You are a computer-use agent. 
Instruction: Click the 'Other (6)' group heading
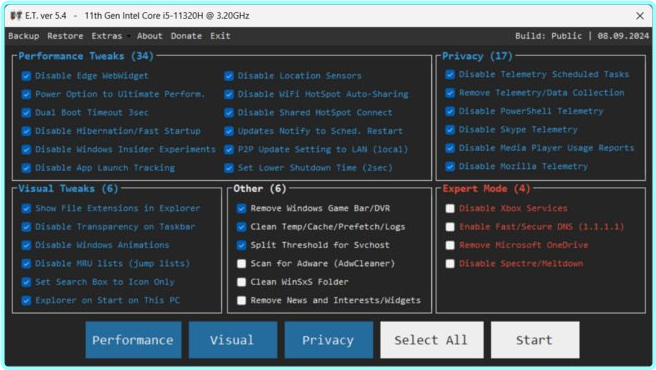260,189
